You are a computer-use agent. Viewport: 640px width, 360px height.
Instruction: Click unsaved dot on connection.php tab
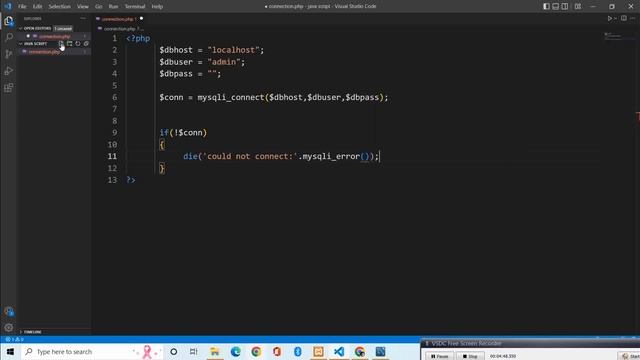[141, 18]
